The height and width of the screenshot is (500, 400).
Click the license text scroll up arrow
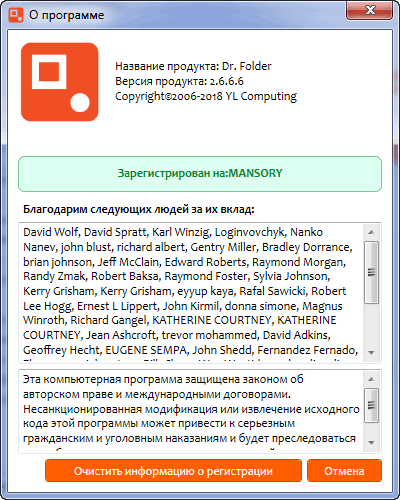tap(371, 379)
